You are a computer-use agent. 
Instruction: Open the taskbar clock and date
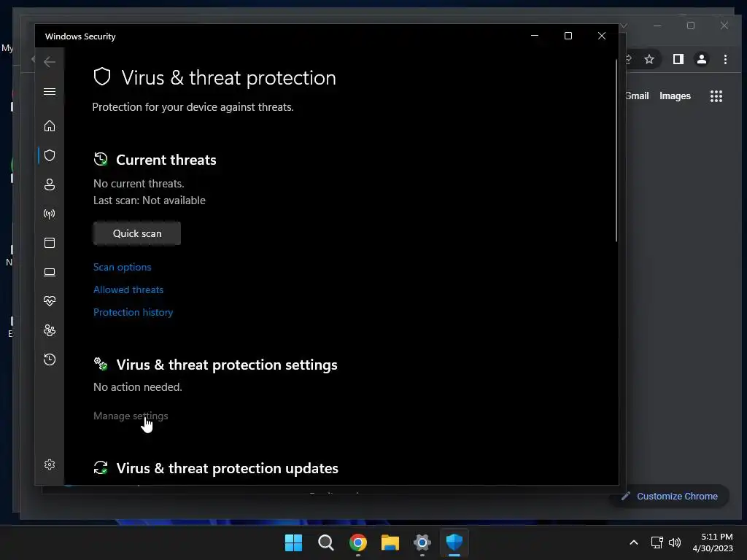click(713, 542)
